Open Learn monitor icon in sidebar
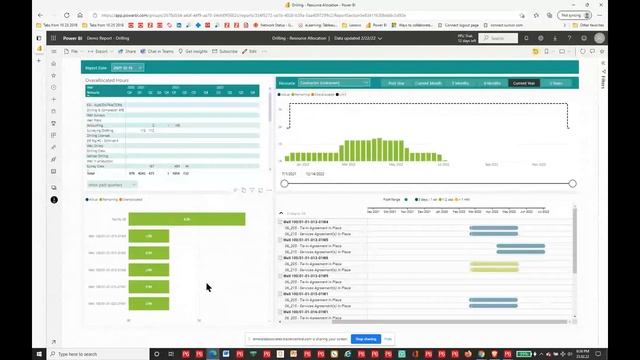 [x=53, y=171]
